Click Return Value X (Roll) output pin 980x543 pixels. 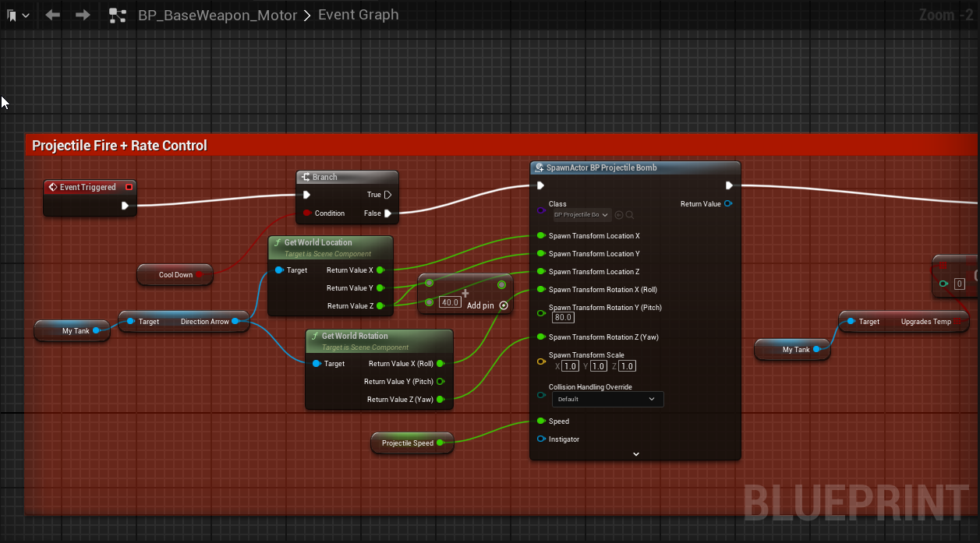440,363
